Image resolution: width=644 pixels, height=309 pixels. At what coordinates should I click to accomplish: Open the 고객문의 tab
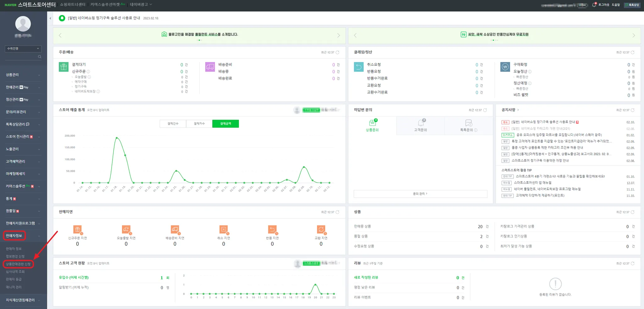click(x=420, y=125)
